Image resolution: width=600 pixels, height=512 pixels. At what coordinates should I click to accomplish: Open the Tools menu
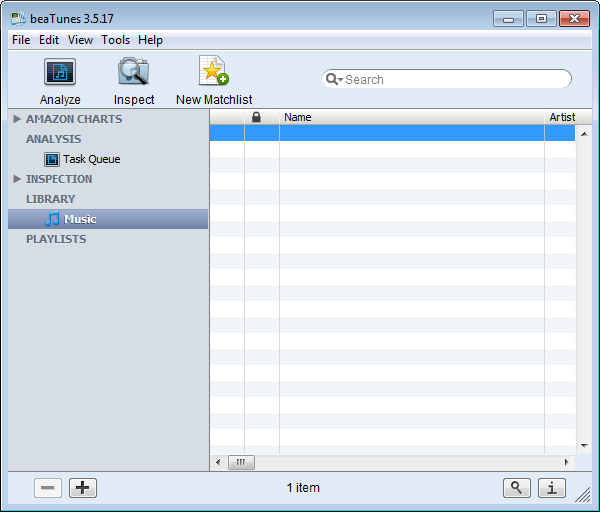coord(115,40)
